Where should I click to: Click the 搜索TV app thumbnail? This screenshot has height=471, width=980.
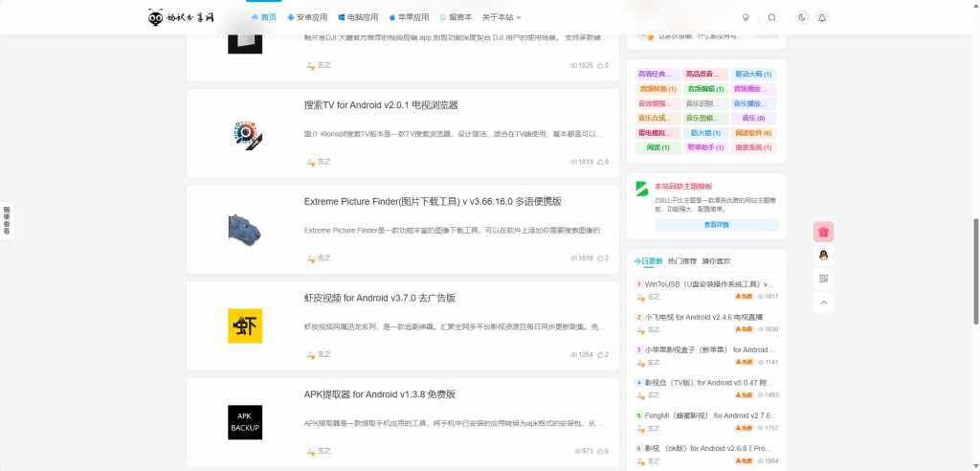[245, 133]
